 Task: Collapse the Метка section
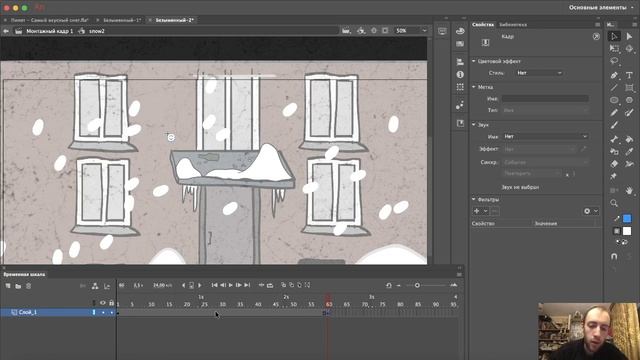[474, 87]
